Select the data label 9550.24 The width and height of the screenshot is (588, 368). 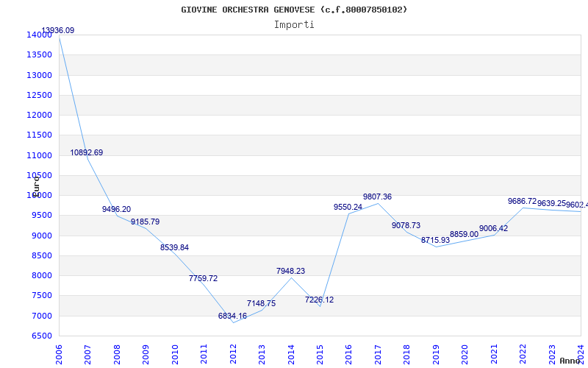pyautogui.click(x=348, y=207)
